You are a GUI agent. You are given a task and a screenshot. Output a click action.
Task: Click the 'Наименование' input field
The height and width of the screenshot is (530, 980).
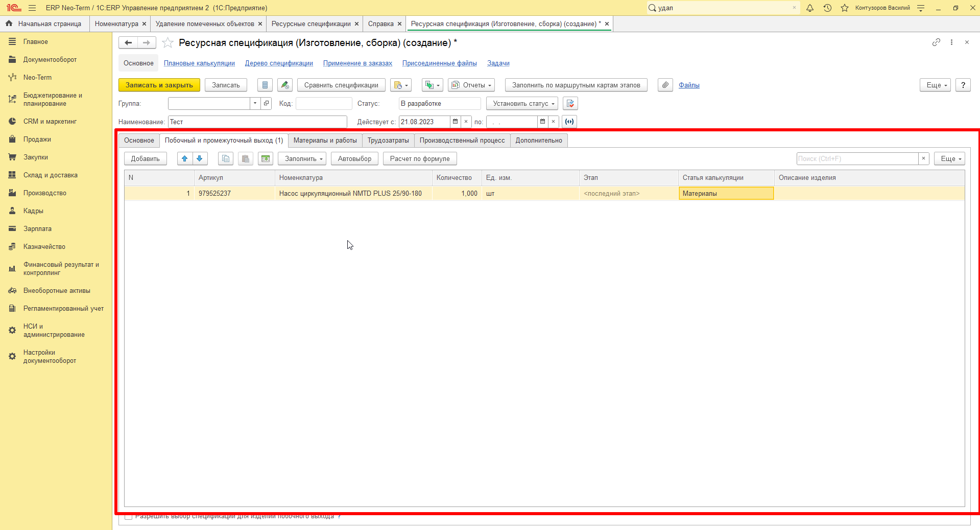[257, 122]
